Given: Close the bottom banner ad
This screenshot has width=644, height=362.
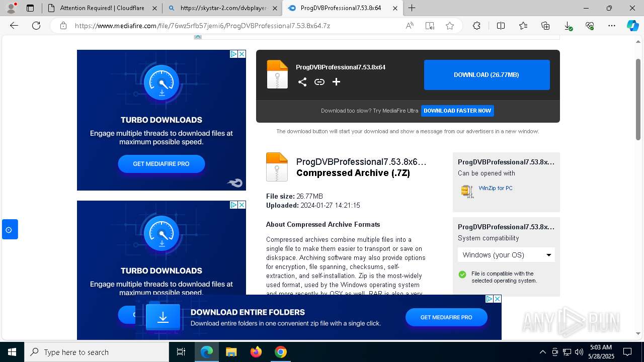Looking at the screenshot, I should (497, 299).
